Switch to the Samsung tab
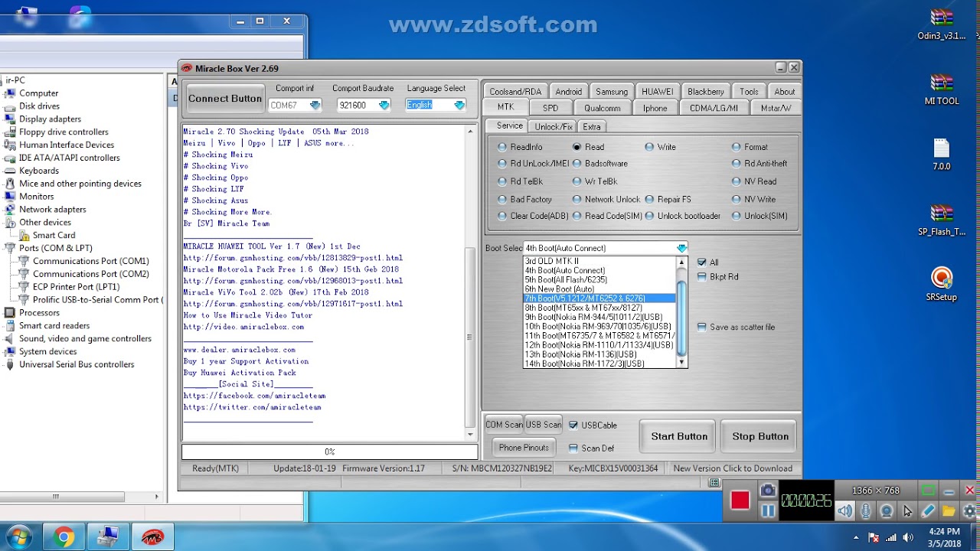 (x=612, y=92)
